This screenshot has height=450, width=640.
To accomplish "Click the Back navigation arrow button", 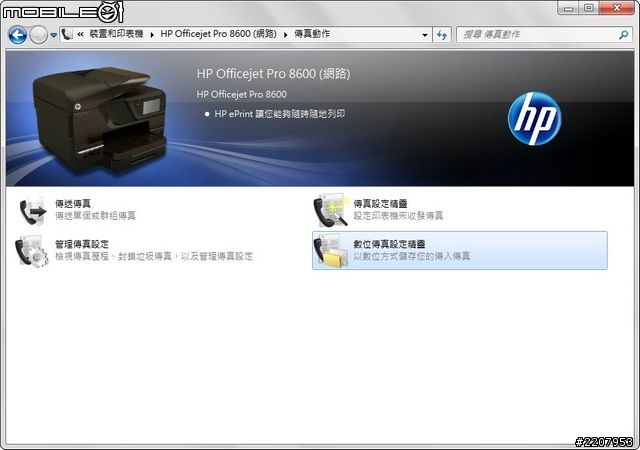I will click(18, 35).
